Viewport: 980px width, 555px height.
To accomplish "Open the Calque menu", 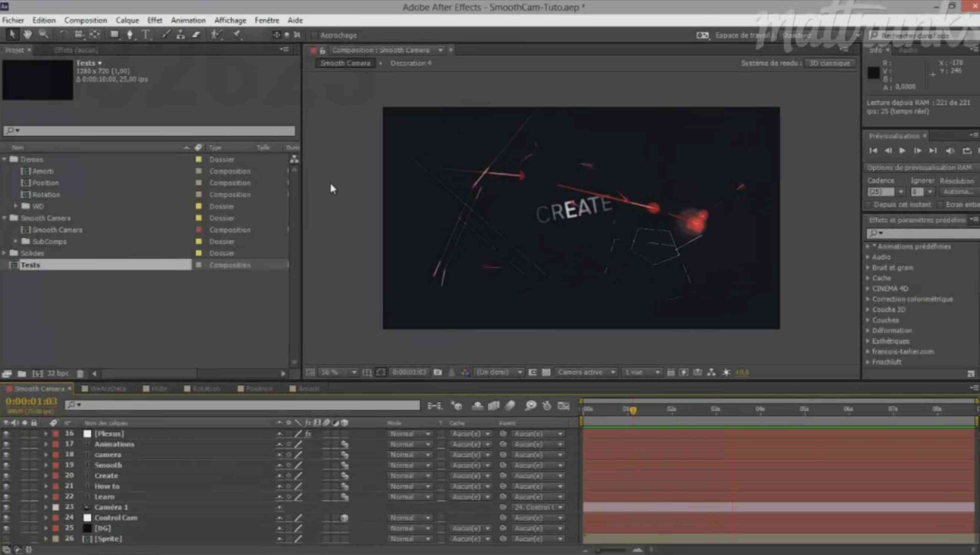I will pos(127,20).
